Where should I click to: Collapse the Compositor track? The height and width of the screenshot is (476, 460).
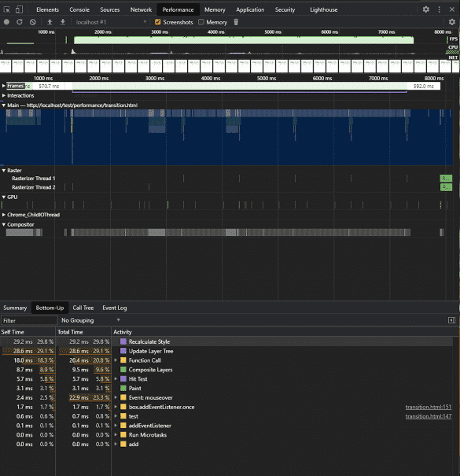point(4,225)
